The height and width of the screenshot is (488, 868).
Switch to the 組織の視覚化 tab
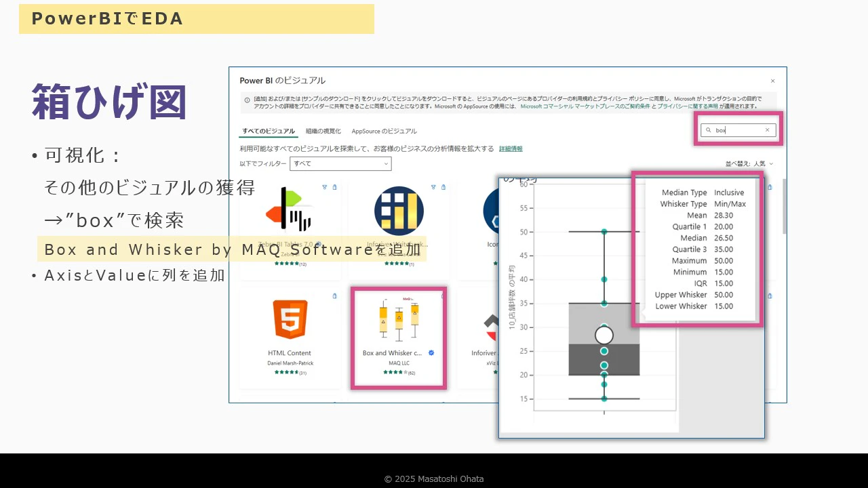click(x=323, y=131)
